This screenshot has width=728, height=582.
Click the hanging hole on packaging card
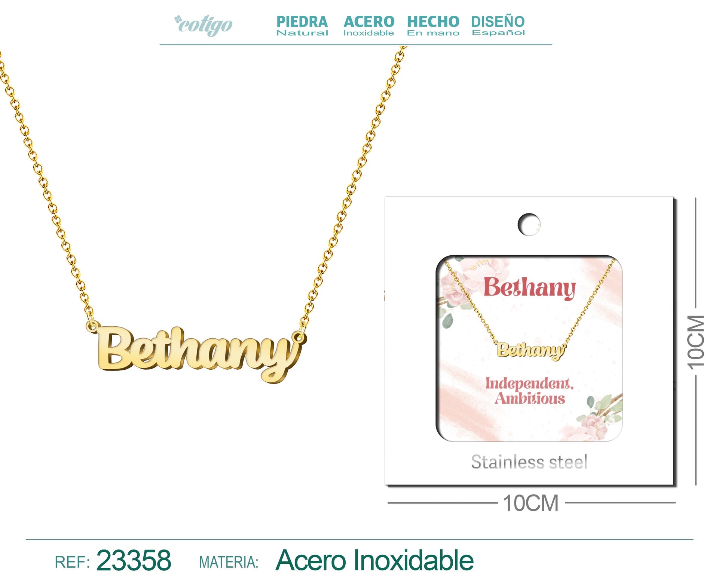(x=529, y=224)
